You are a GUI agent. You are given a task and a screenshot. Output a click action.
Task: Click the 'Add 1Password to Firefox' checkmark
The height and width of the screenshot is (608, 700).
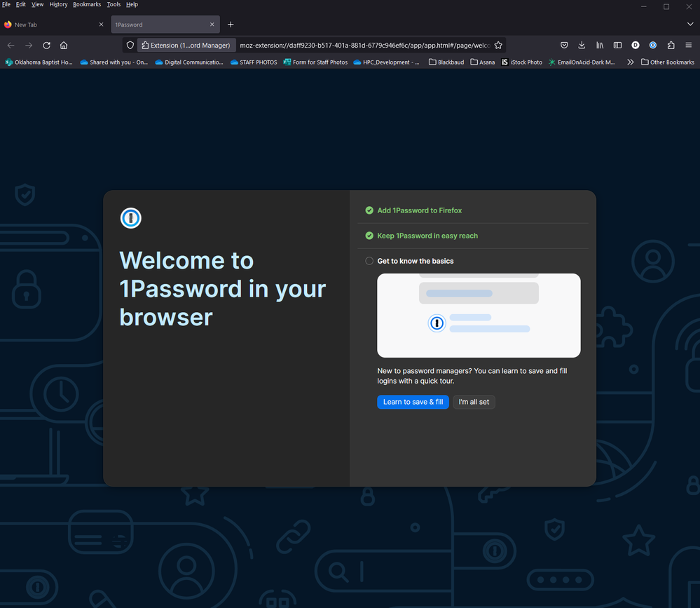(x=369, y=210)
